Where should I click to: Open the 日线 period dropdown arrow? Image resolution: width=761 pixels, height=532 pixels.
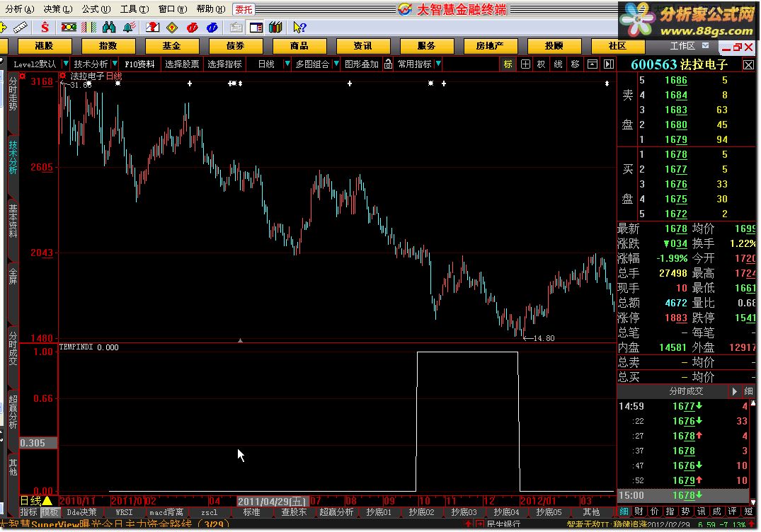(287, 64)
